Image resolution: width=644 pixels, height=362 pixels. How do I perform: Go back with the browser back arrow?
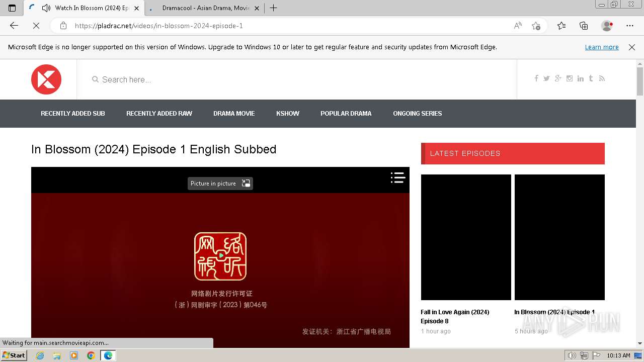tap(14, 26)
